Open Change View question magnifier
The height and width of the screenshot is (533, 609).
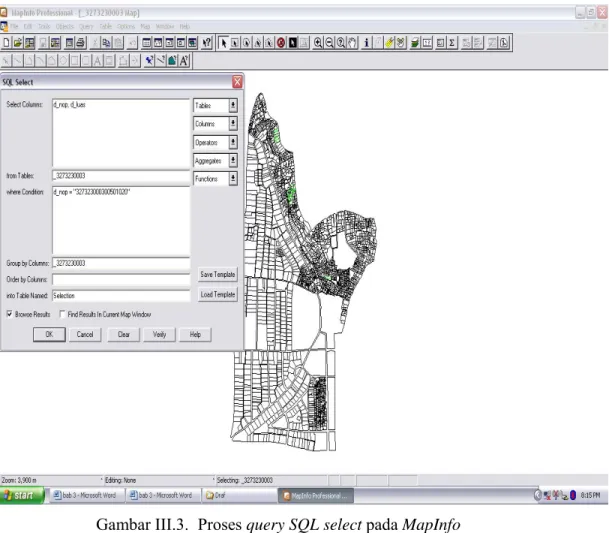tap(341, 42)
